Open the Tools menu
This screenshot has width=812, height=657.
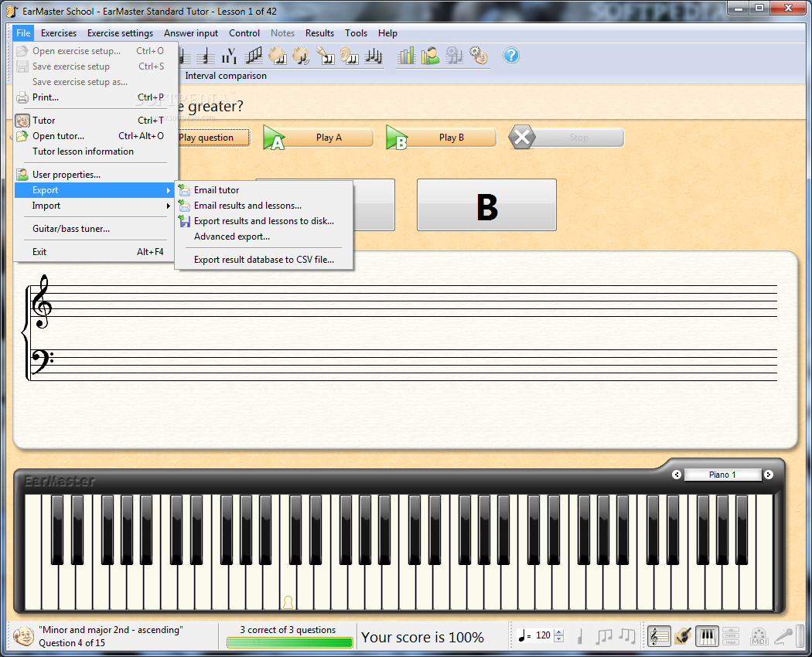coord(357,33)
